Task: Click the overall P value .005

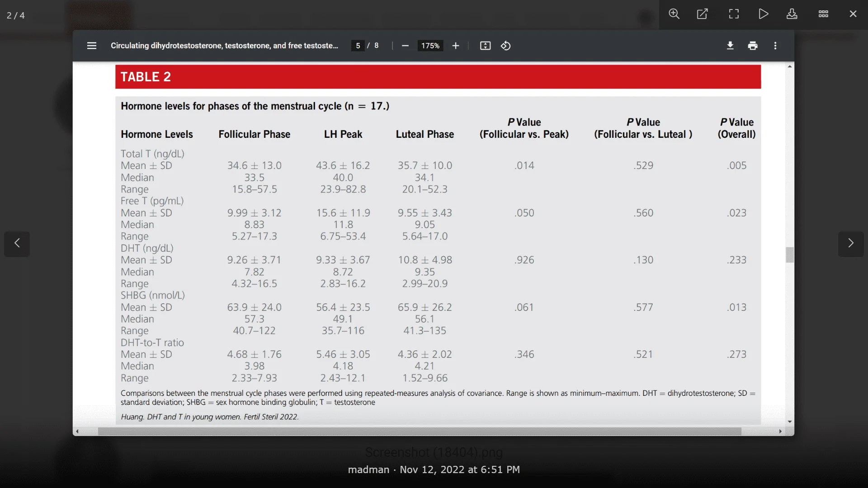Action: pyautogui.click(x=737, y=165)
